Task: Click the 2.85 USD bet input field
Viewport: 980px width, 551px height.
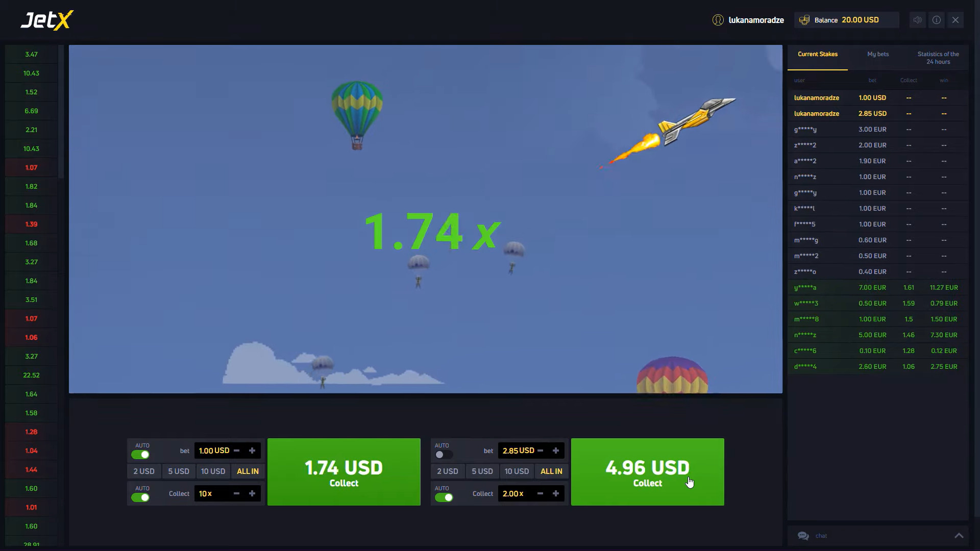Action: (x=517, y=450)
